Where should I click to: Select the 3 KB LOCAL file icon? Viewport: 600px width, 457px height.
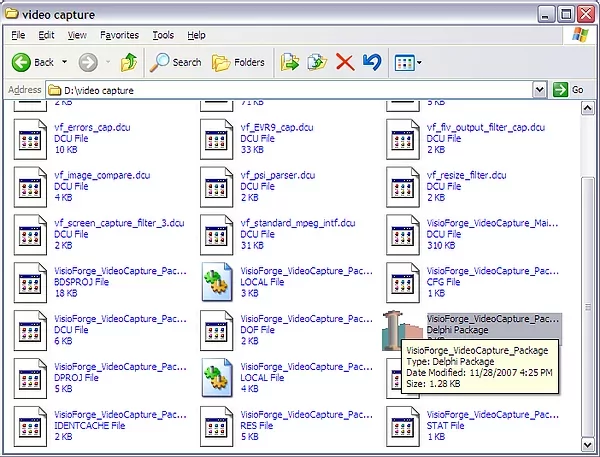[217, 282]
